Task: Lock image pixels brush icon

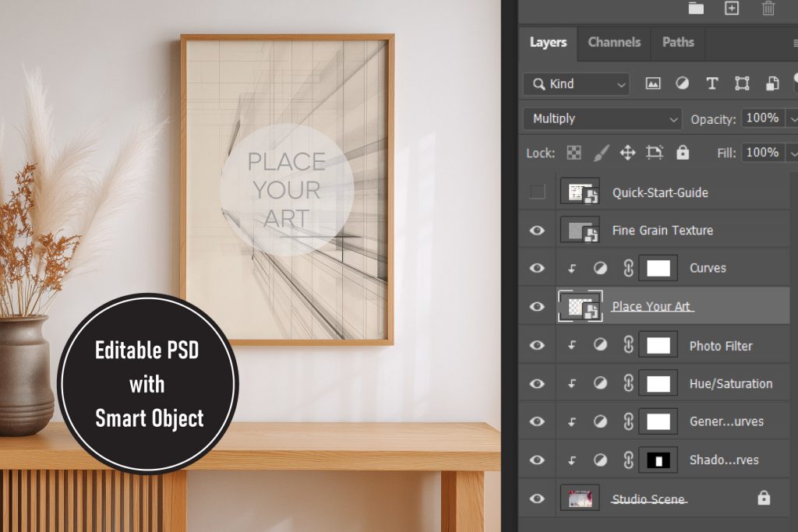Action: click(601, 153)
